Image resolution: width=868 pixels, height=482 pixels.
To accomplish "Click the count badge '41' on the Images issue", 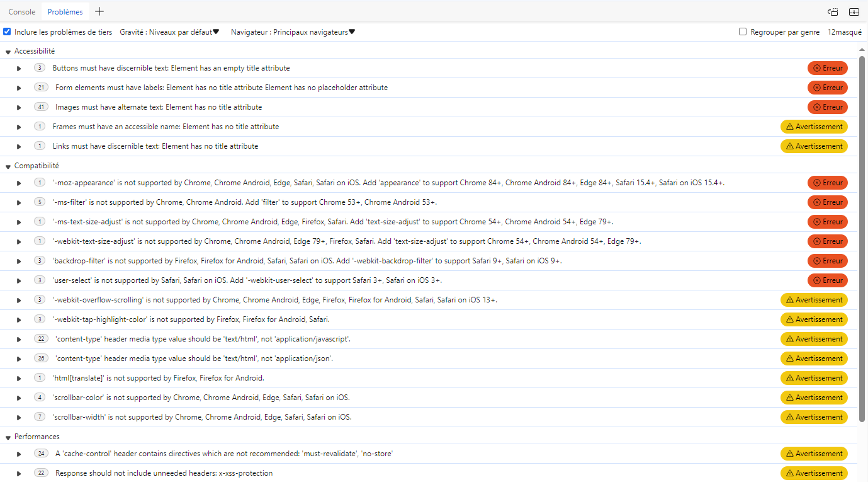I will pos(41,107).
